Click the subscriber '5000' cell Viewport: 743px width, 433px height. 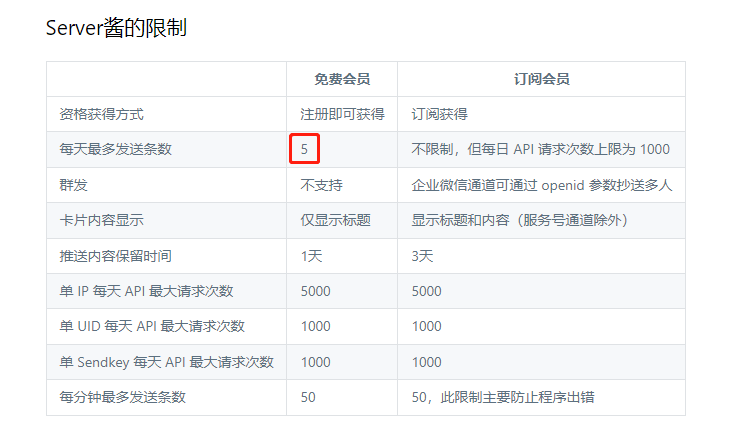pos(426,291)
